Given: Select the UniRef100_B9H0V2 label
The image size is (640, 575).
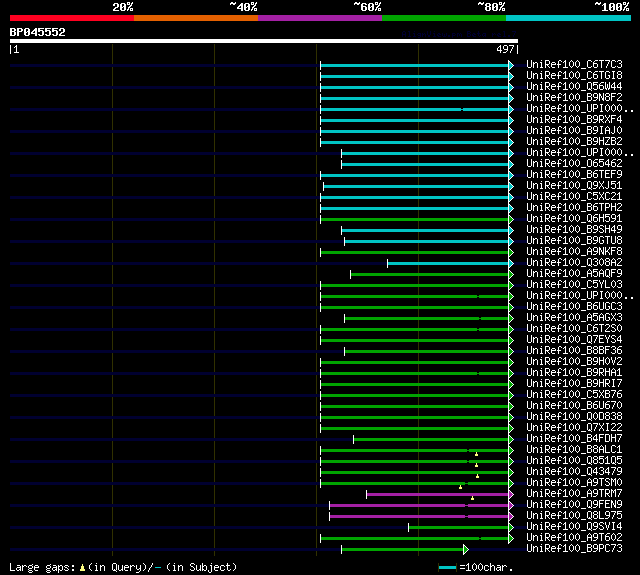Looking at the screenshot, I should pyautogui.click(x=574, y=362).
